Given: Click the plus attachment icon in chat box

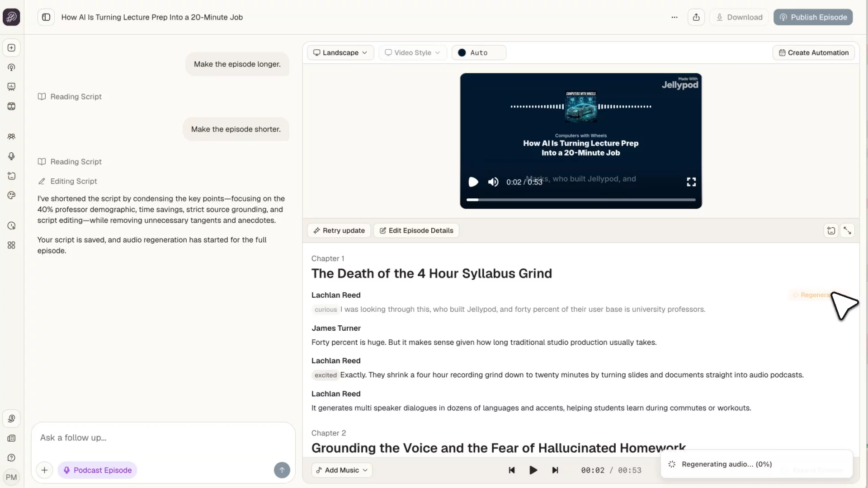Looking at the screenshot, I should point(44,470).
